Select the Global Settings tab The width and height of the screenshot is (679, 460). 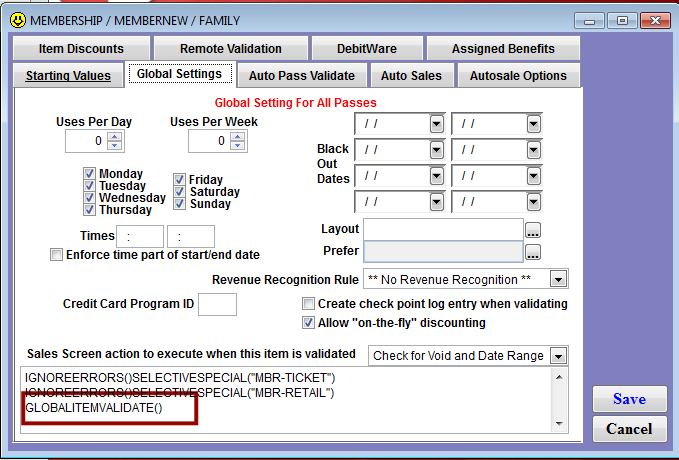click(x=179, y=74)
